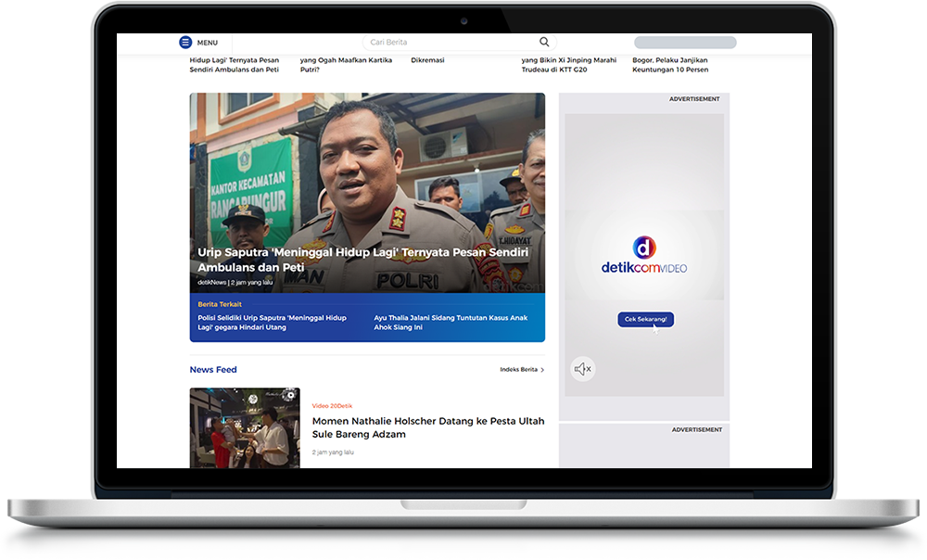Screen dimensions: 927x560
Task: Click Sule birthday party video thumbnail
Action: pyautogui.click(x=245, y=428)
